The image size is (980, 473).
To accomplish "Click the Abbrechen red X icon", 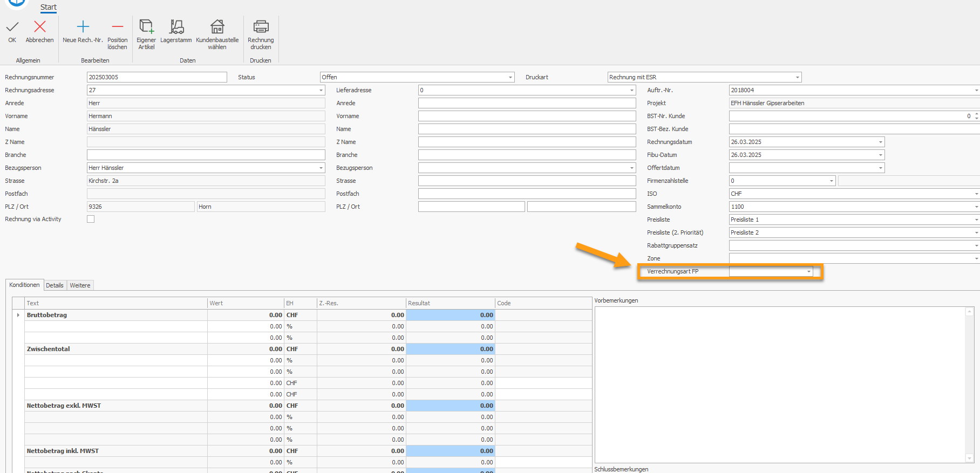I will click(40, 27).
